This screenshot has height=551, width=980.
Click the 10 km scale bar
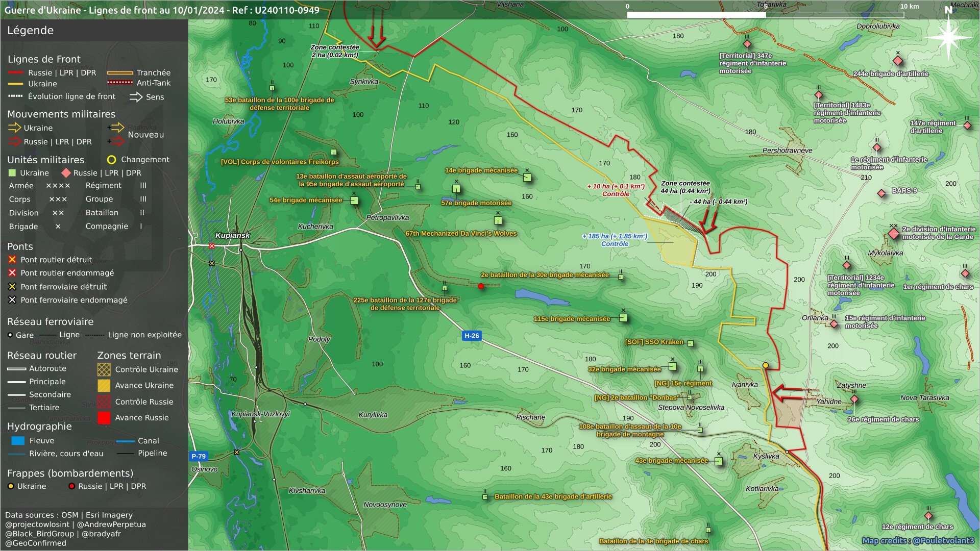point(766,15)
